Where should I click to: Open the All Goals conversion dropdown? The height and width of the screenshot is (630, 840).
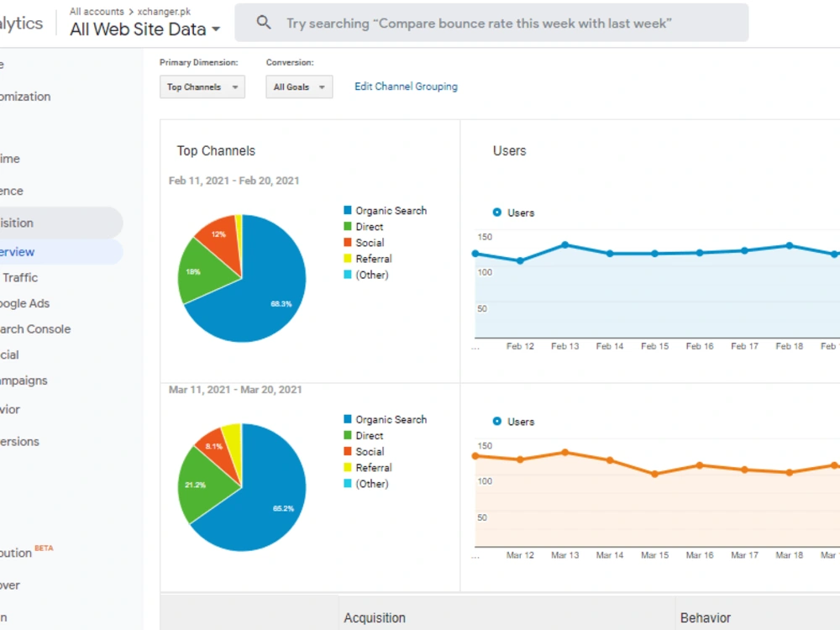coord(299,87)
